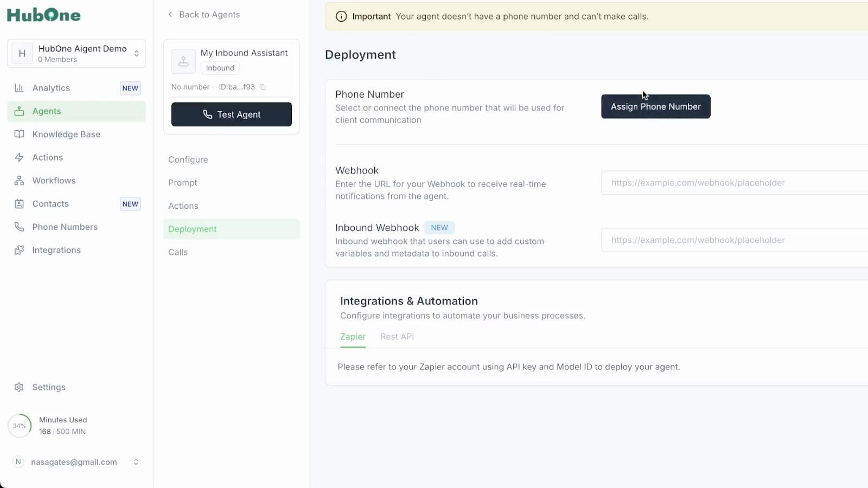
Task: Switch to the Rest API tab
Action: [x=397, y=337]
